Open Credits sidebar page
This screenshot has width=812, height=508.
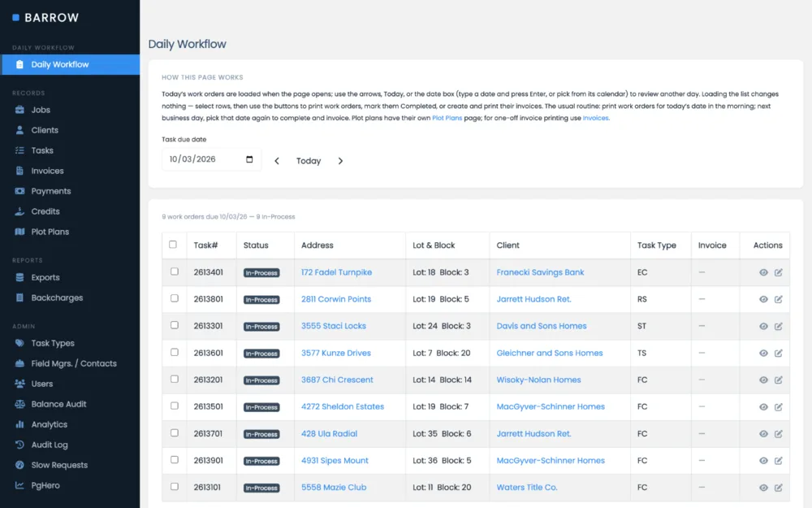[x=70, y=211]
